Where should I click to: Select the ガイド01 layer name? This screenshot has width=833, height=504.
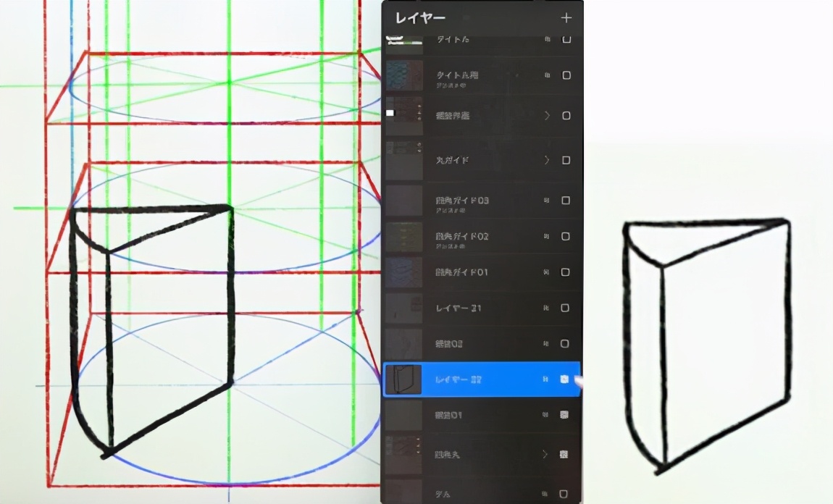point(462,272)
